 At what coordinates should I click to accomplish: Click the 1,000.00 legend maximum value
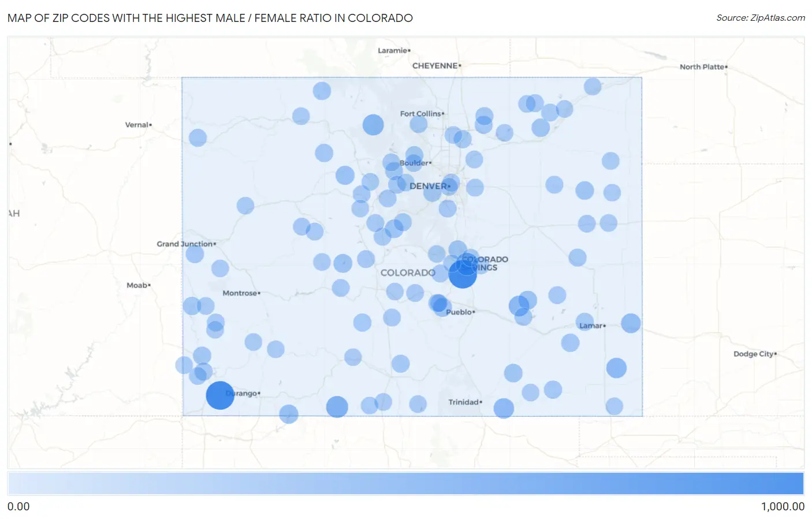click(783, 507)
